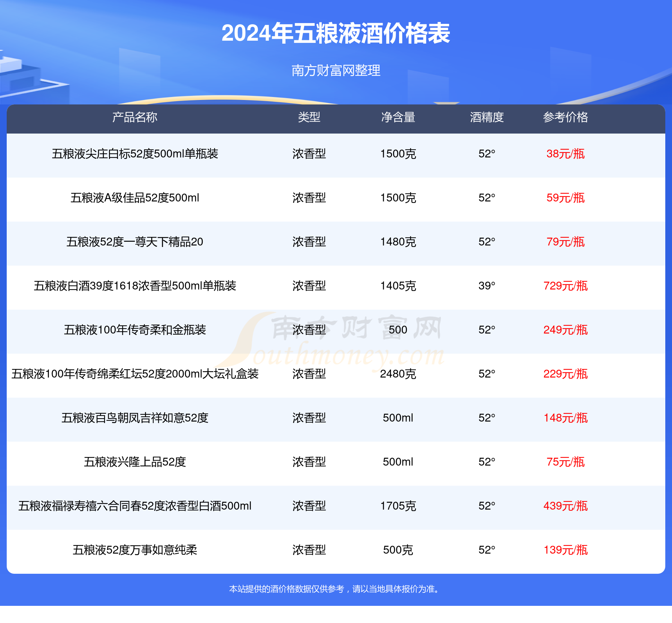Click the price 139元/瓶
Screen dimensions: 672x623
pos(566,550)
